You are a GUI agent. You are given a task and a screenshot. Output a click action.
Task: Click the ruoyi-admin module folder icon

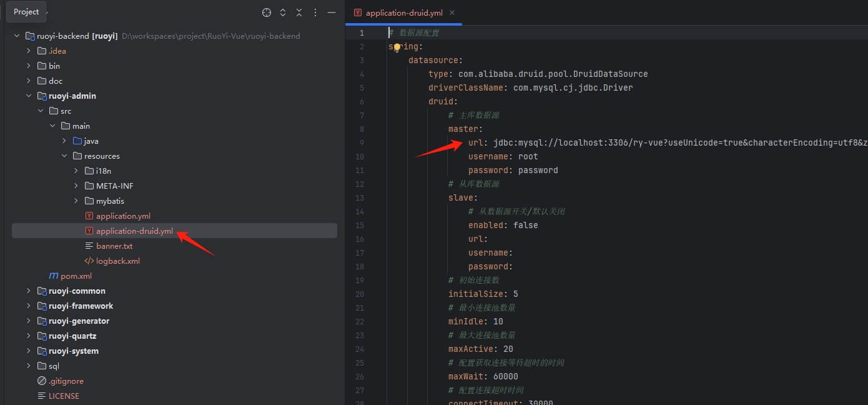point(42,96)
